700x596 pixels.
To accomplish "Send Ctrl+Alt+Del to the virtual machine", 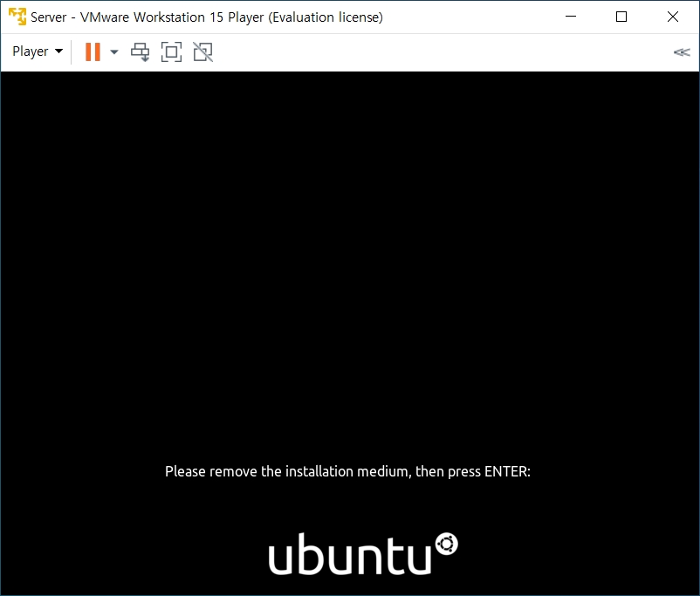I will (141, 51).
